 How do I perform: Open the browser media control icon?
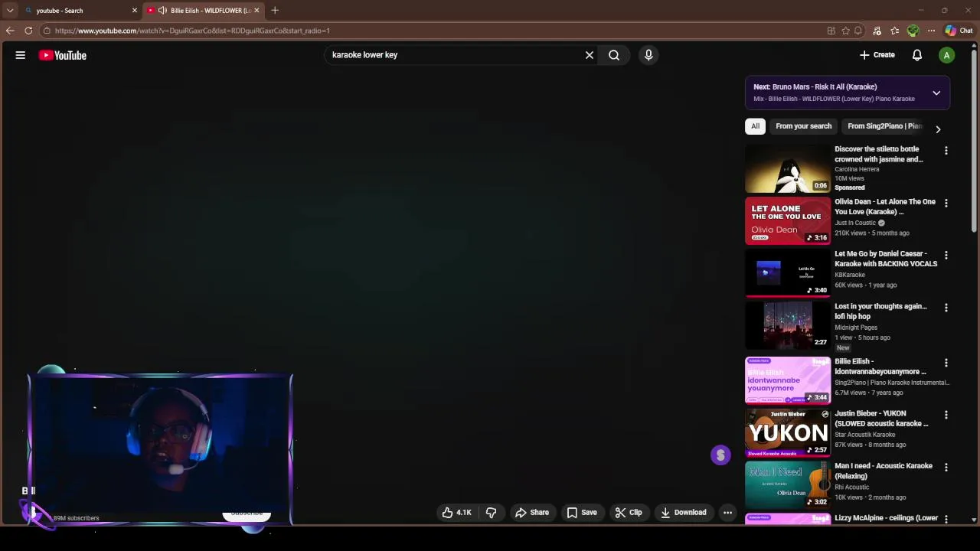pos(877,31)
